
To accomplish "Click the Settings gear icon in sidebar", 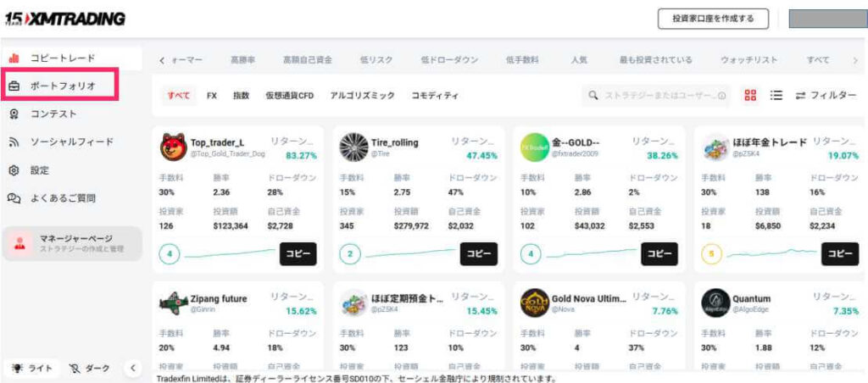I will (x=14, y=170).
